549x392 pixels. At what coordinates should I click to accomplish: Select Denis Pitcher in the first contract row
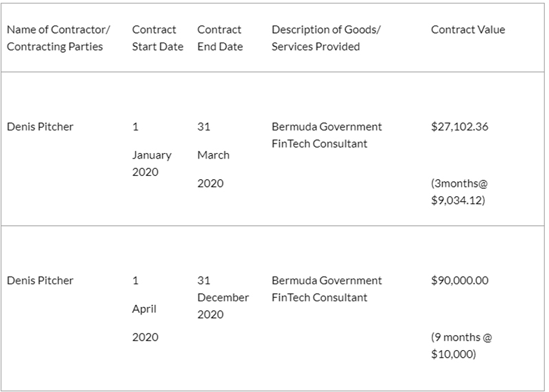pyautogui.click(x=40, y=127)
